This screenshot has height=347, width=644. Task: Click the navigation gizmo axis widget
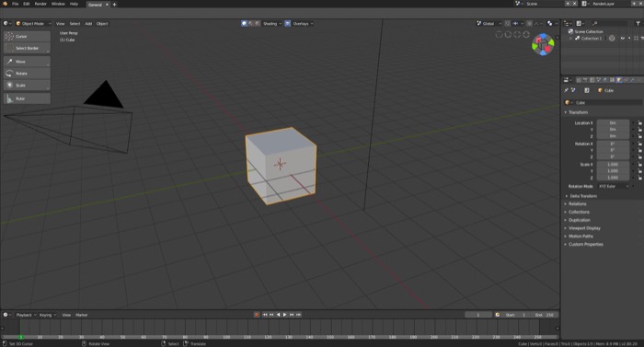pos(543,44)
